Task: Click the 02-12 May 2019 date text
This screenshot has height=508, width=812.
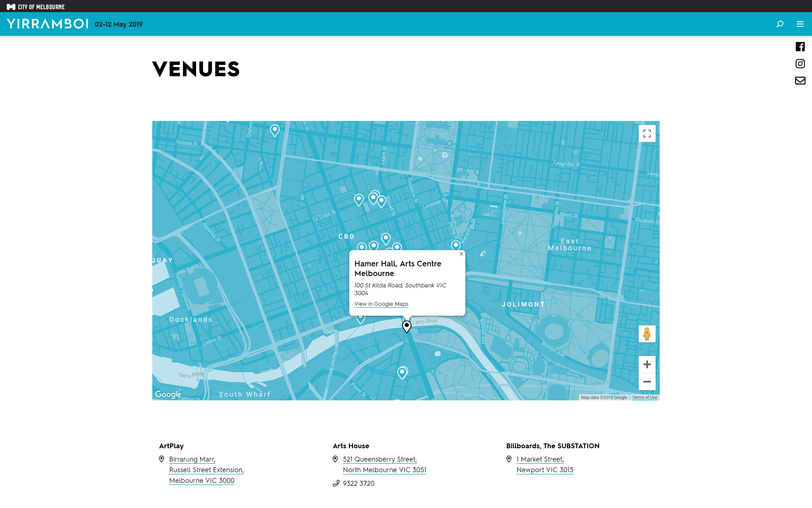Action: 119,24
